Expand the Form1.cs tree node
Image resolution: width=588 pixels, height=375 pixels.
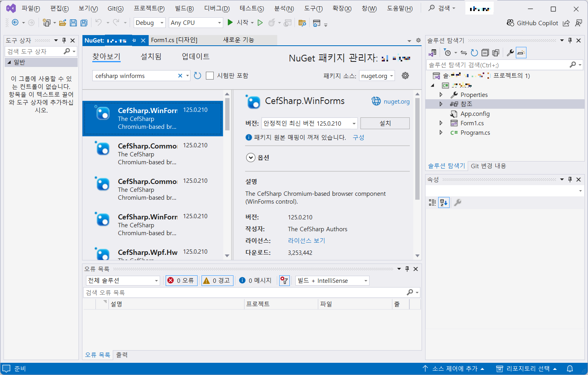(441, 123)
